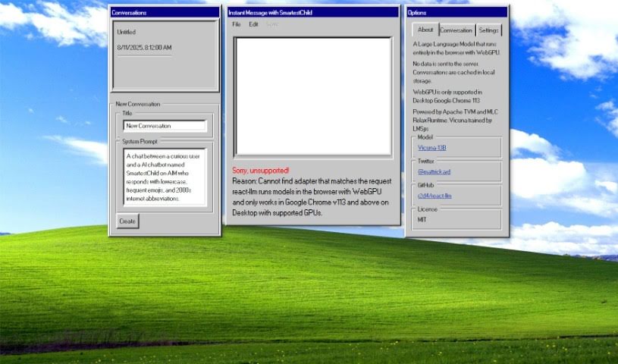
Task: Click the red 'Sorry, unsupported!' message
Action: [261, 171]
